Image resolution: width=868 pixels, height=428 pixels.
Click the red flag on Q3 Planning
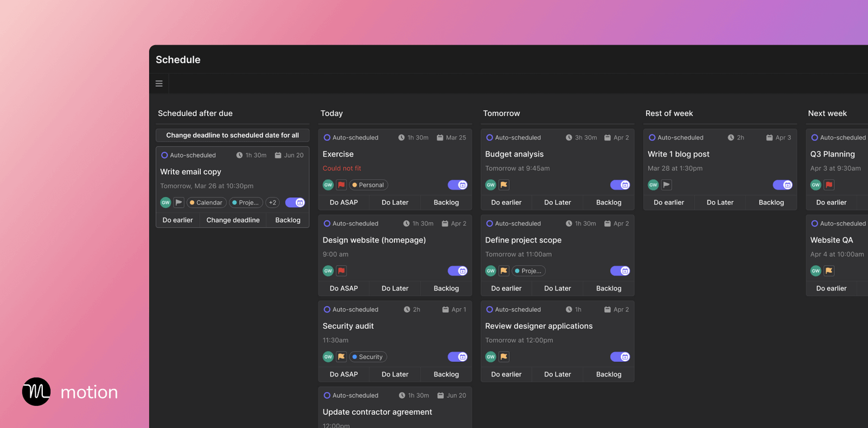pyautogui.click(x=829, y=185)
